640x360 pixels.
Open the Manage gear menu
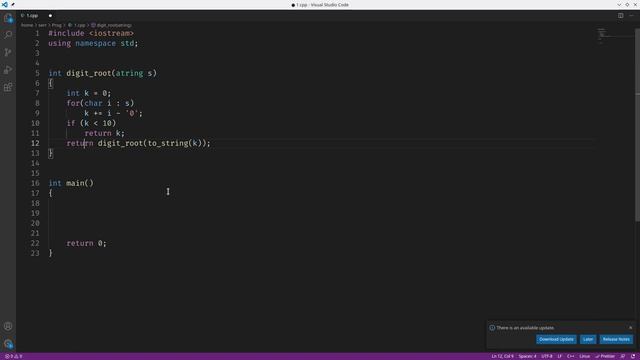pos(8,344)
